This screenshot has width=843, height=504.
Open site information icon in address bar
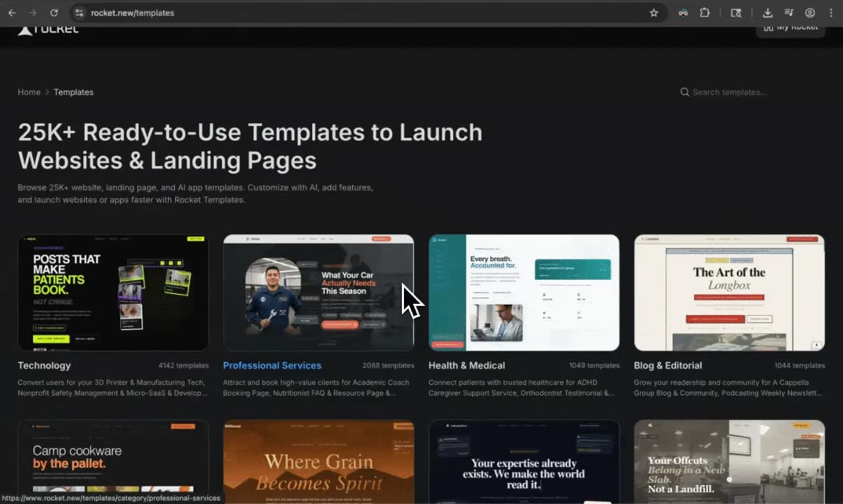pos(79,13)
